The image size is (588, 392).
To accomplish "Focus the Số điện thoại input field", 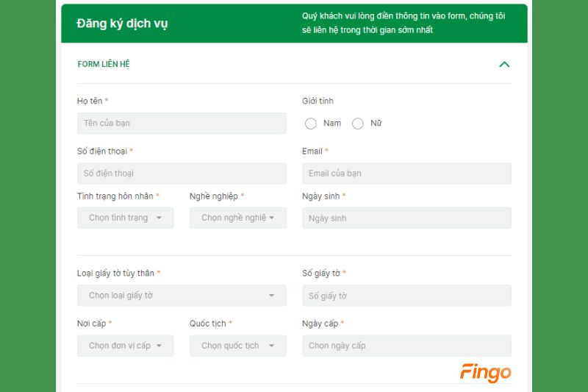I will [182, 174].
